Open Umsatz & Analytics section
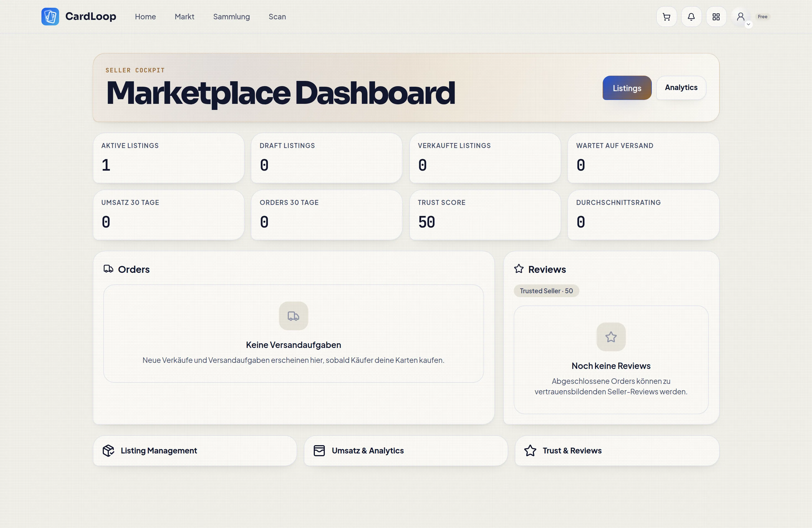Image resolution: width=812 pixels, height=528 pixels. click(406, 451)
